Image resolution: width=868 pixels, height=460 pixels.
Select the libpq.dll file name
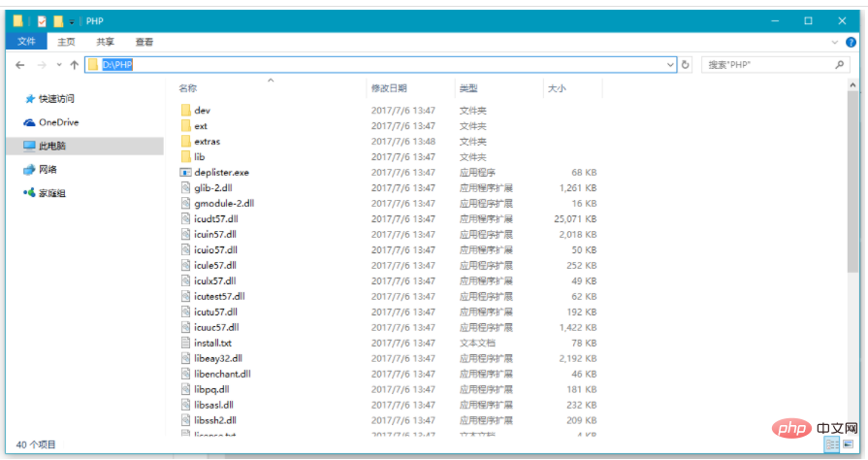[211, 389]
